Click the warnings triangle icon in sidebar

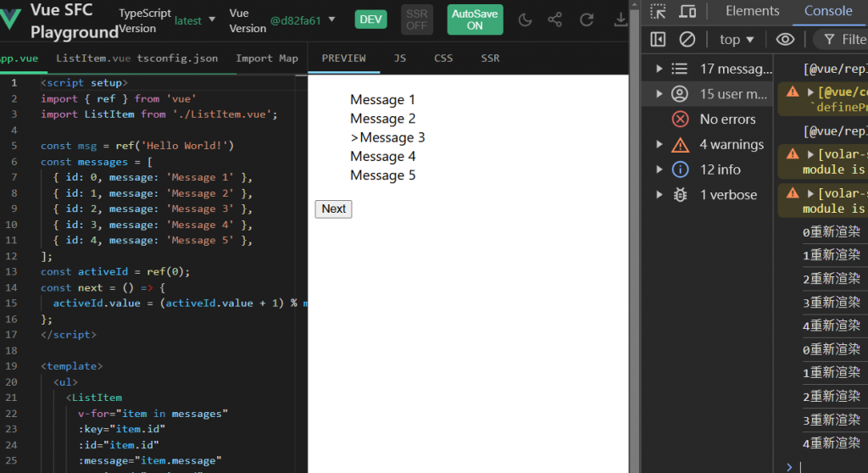tap(680, 145)
